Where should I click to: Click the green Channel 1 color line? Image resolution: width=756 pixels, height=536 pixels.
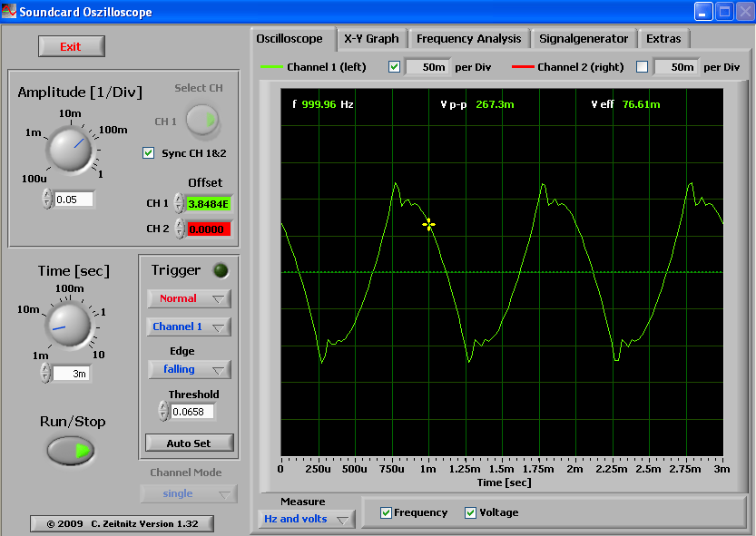click(x=271, y=67)
